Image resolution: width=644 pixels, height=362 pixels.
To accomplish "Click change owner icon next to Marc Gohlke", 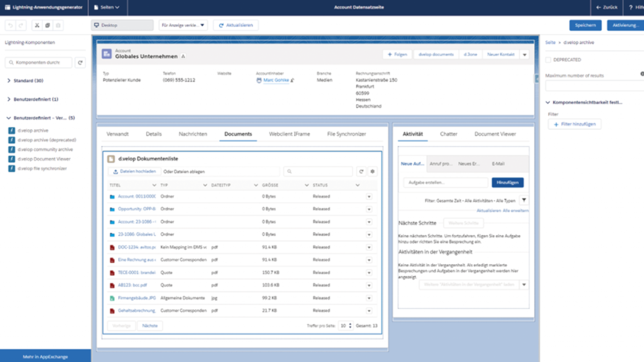I will (x=292, y=80).
